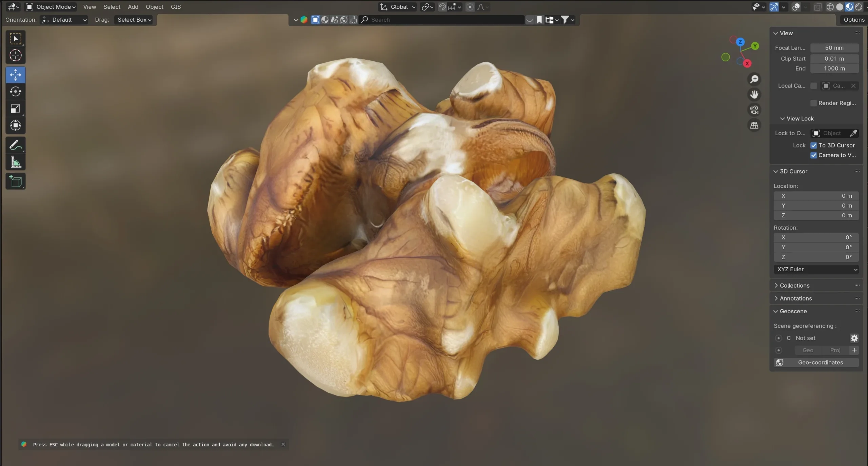Select the Annotate tool
Viewport: 868px width, 466px height.
tap(15, 145)
